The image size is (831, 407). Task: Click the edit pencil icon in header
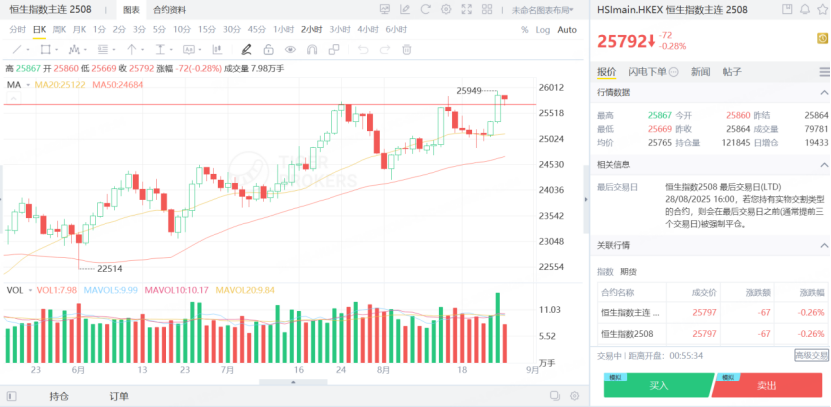[x=405, y=9]
